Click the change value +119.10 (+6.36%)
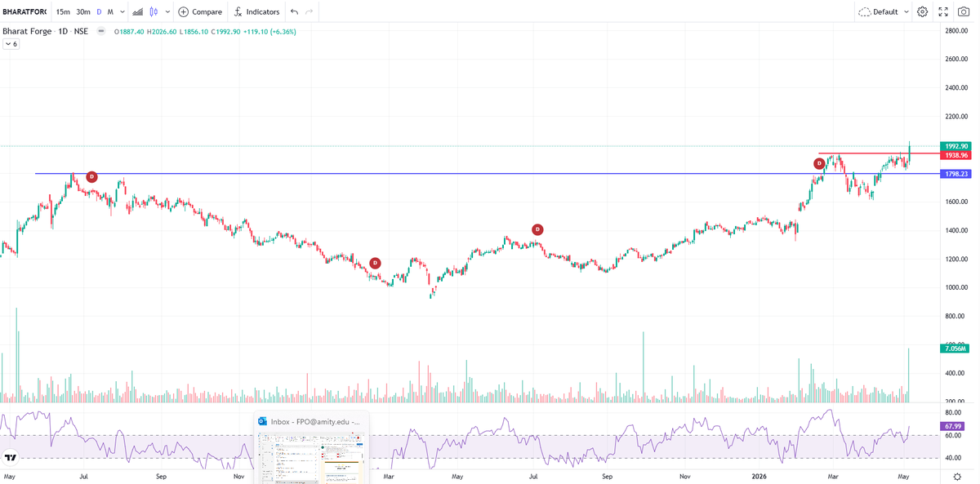This screenshot has height=484, width=980. point(269,32)
